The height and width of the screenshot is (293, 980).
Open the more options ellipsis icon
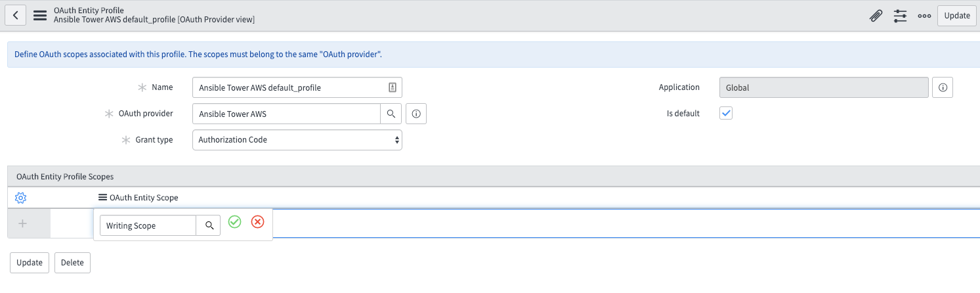(x=924, y=16)
